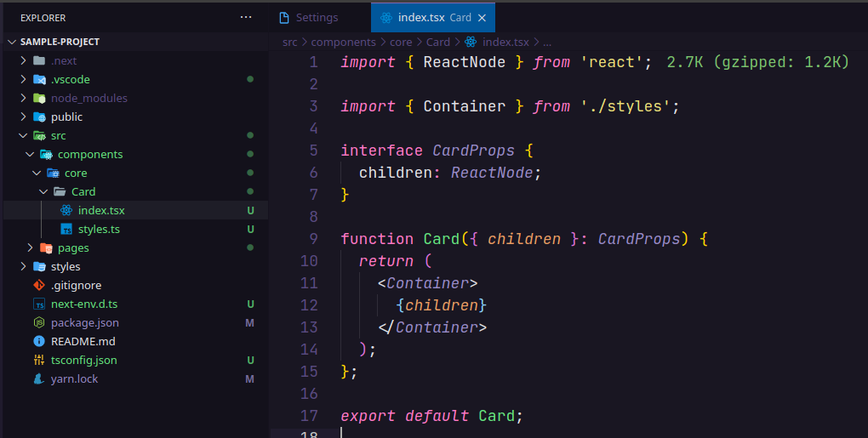Click the .next folder icon
Viewport: 868px width, 438px height.
pyautogui.click(x=39, y=61)
